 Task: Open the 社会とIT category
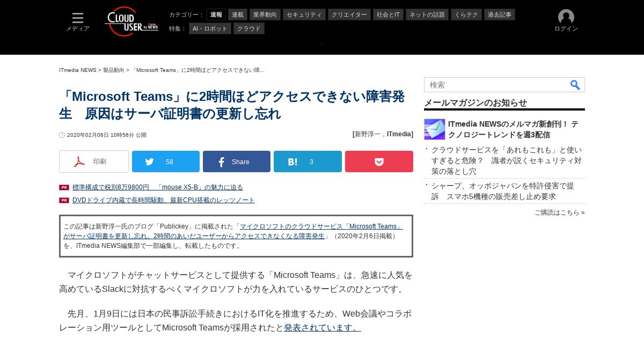tap(388, 14)
